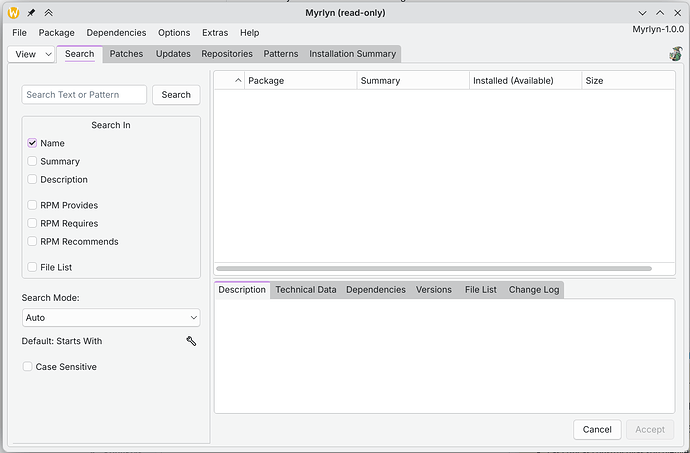Click the pin window icon
Screen dimensions: 690x453
pyautogui.click(x=32, y=12)
